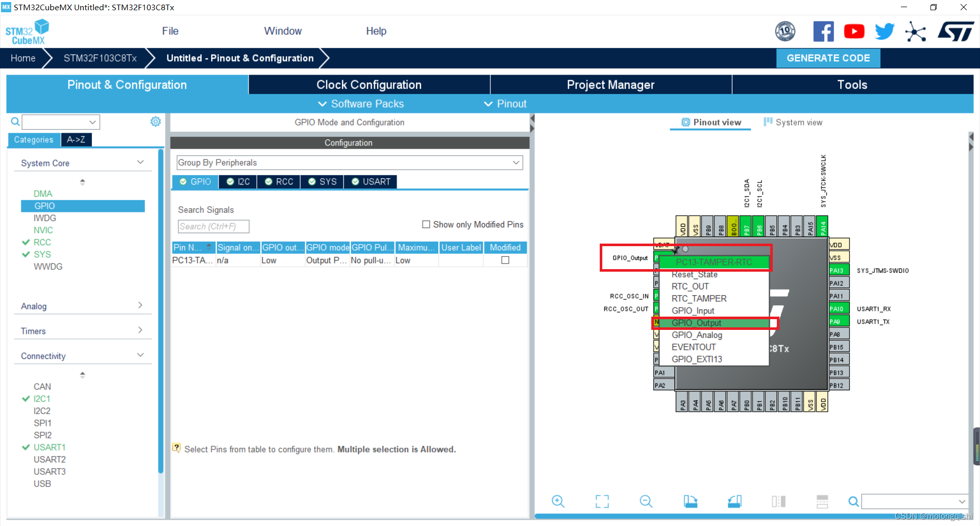
Task: Click the PB12 pin on the chip
Action: pyautogui.click(x=839, y=385)
